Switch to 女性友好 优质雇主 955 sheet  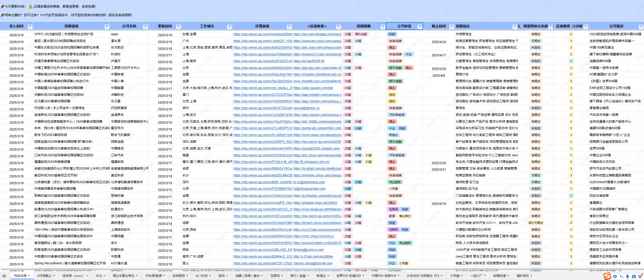tap(425, 276)
